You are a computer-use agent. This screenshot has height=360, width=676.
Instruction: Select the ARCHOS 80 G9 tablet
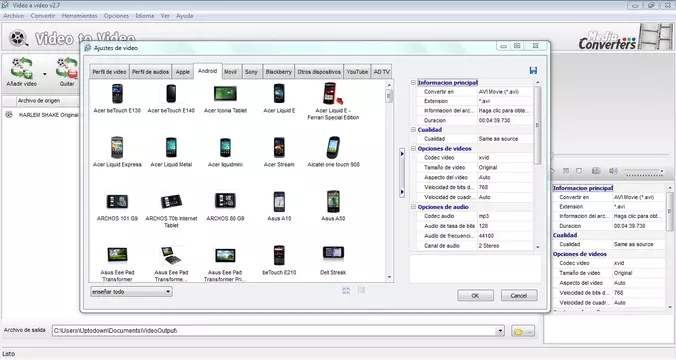[x=225, y=207]
